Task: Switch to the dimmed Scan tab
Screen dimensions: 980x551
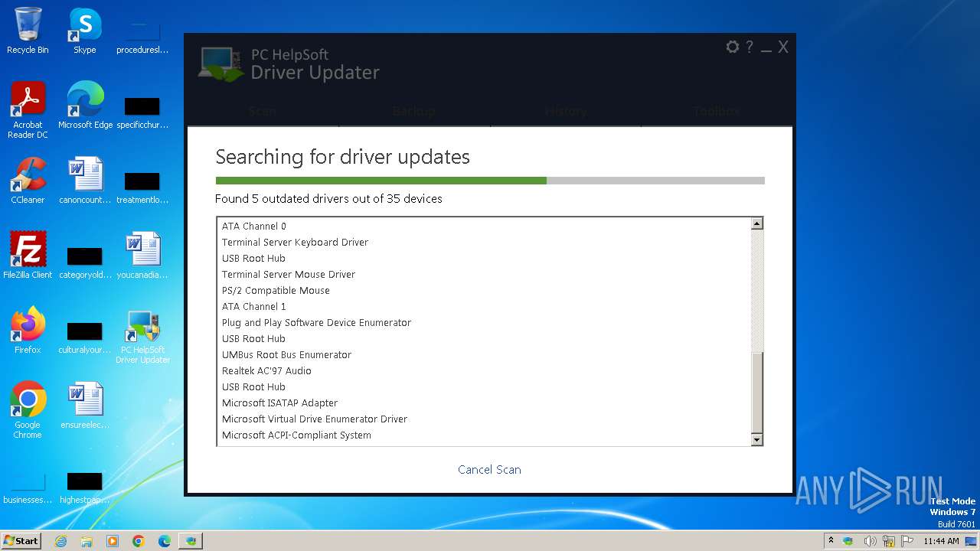Action: click(x=263, y=112)
